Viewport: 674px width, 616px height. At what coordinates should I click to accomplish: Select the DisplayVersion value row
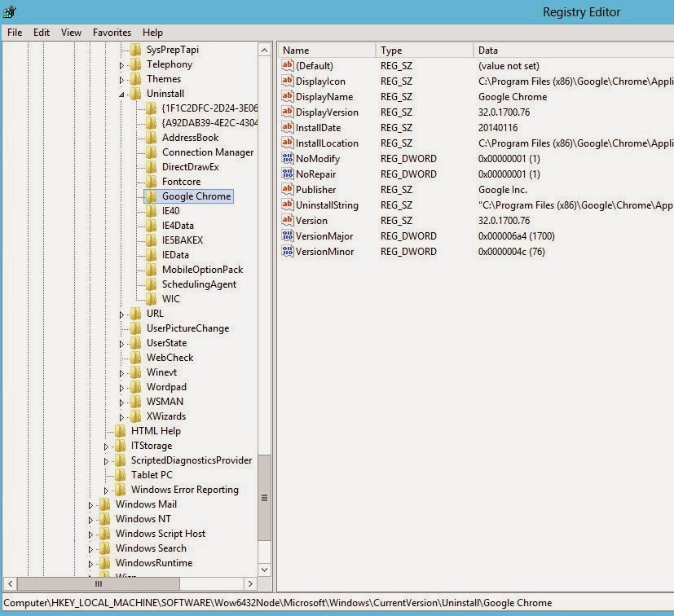[x=326, y=112]
